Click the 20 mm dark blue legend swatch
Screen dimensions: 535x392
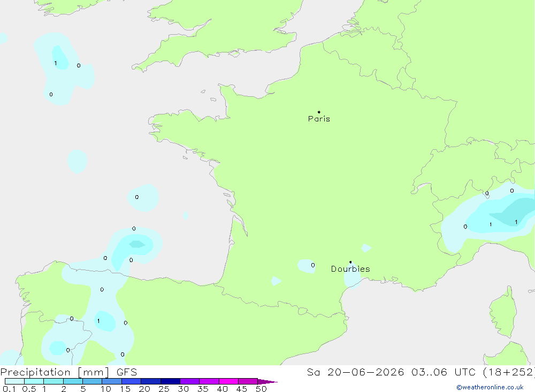pos(150,381)
